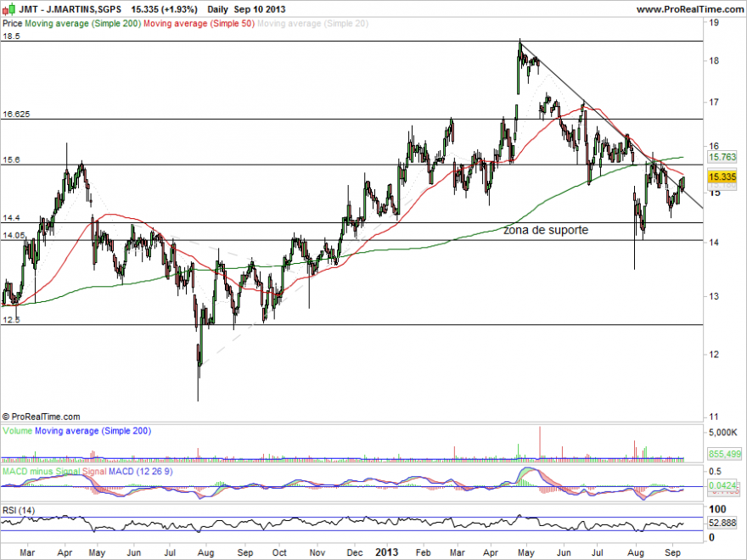Click the 52.888 RSI value tag

[723, 524]
